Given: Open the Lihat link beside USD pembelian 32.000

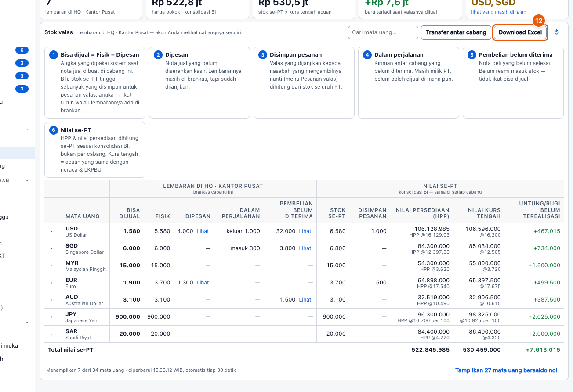Looking at the screenshot, I should point(305,231).
